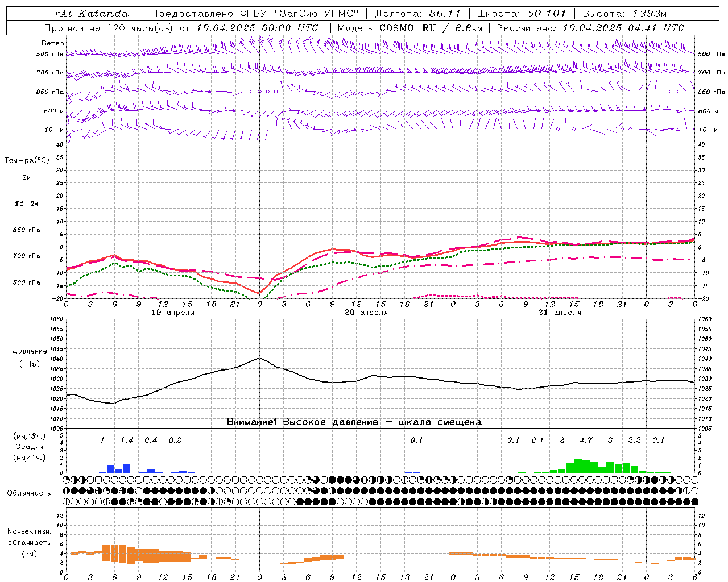Viewport: 728px width, 582px height.
Task: Click the tallest green precipitation bar
Action: [578, 466]
